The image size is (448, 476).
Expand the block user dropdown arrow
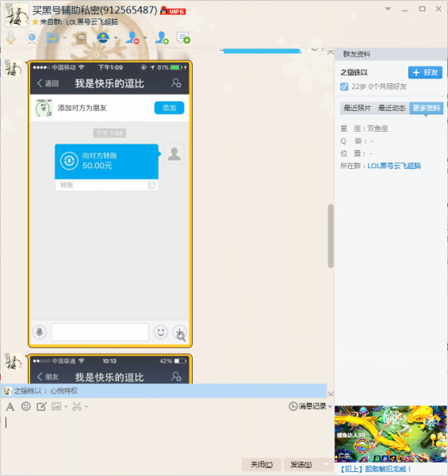point(145,38)
